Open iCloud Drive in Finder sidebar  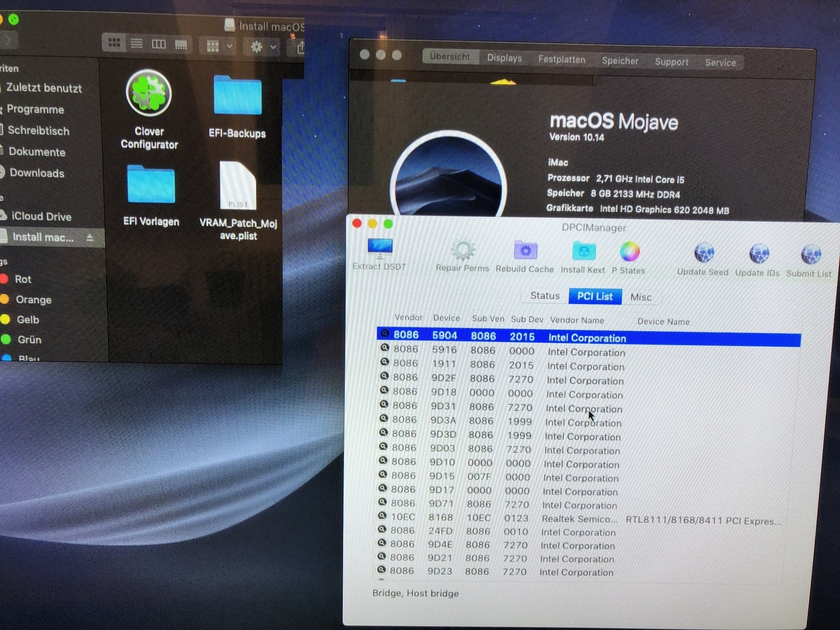[x=41, y=216]
